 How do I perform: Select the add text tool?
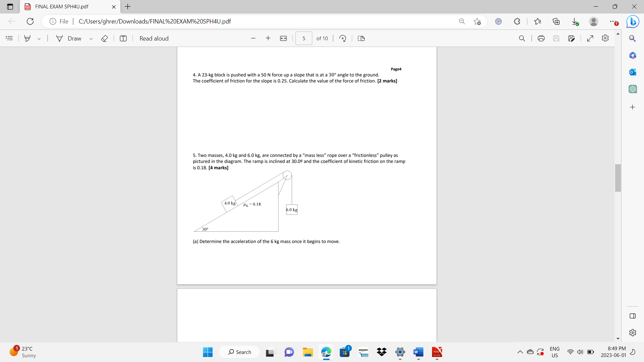click(123, 38)
